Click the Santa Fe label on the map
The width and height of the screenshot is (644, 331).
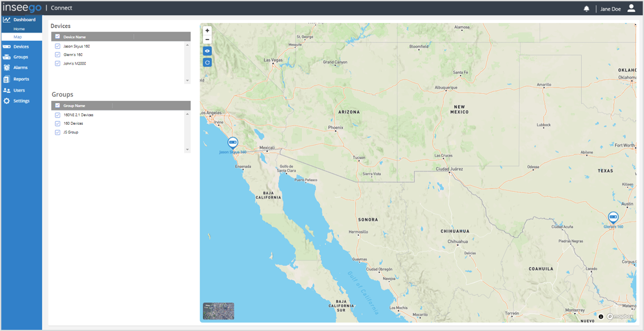point(460,72)
